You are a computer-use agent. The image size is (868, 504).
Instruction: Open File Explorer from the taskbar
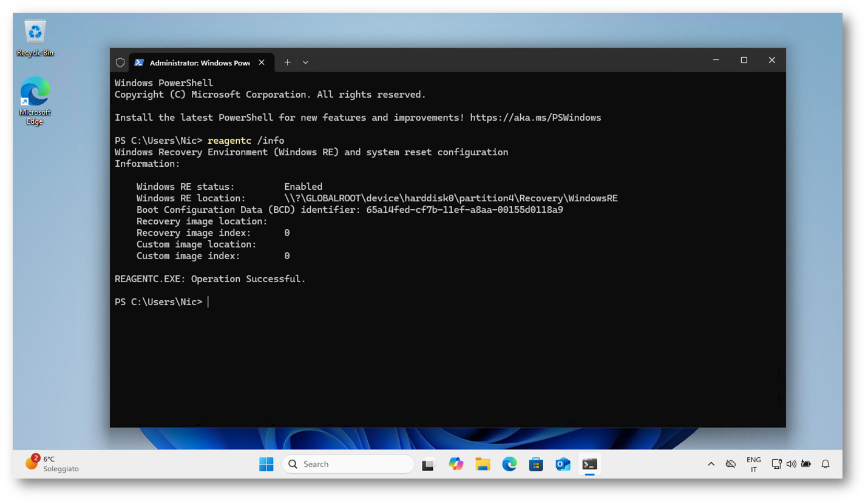[483, 464]
